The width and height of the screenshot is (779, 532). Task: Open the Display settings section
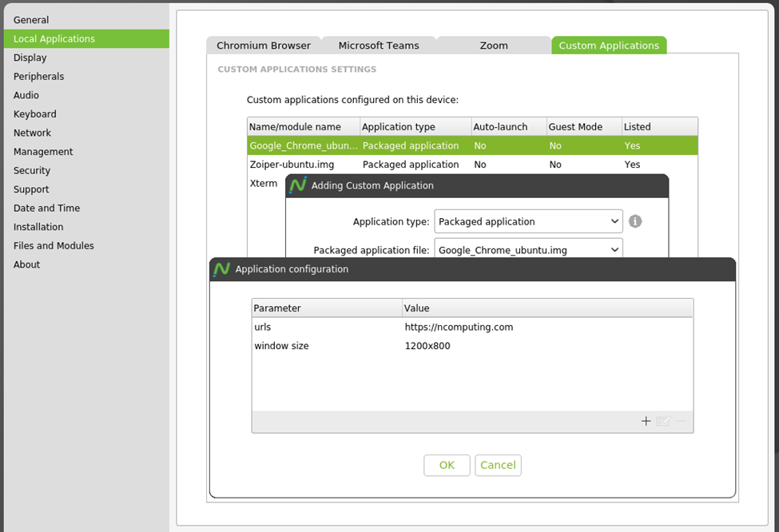click(x=86, y=58)
